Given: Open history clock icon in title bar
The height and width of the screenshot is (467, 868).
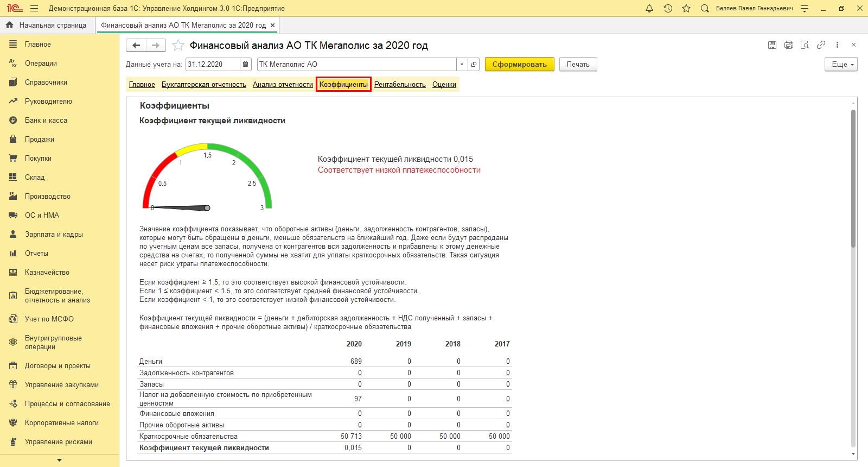Looking at the screenshot, I should pos(668,9).
